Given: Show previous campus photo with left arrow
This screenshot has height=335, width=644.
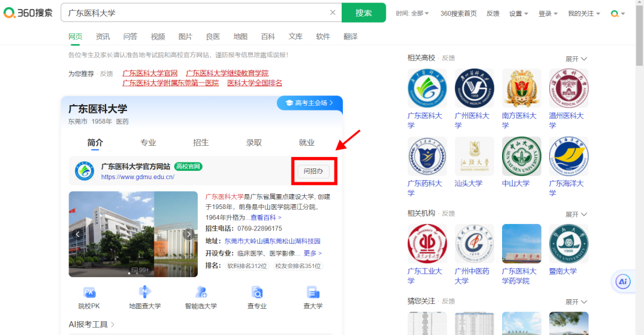Looking at the screenshot, I should [x=78, y=234].
